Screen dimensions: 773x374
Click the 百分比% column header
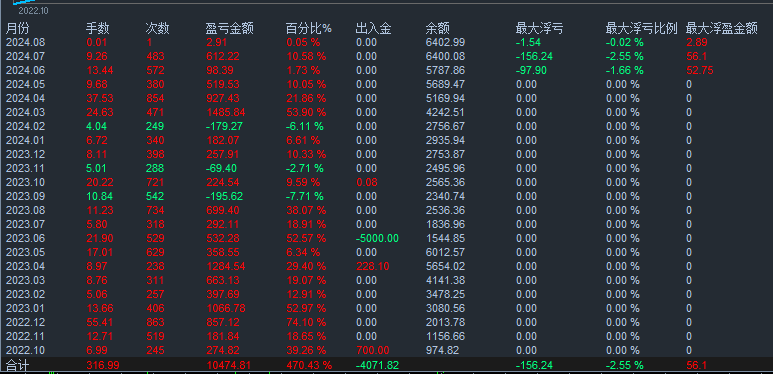tap(309, 29)
